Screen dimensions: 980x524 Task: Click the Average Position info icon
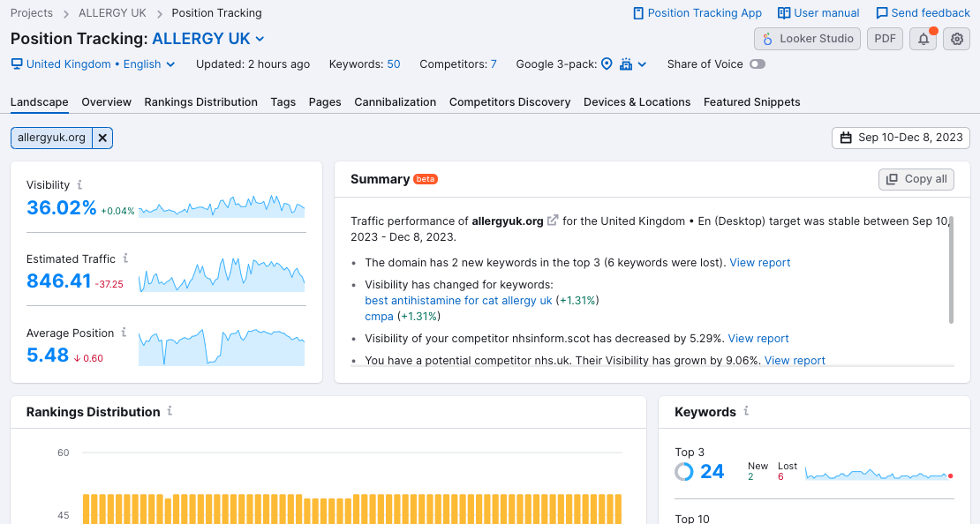tap(124, 333)
